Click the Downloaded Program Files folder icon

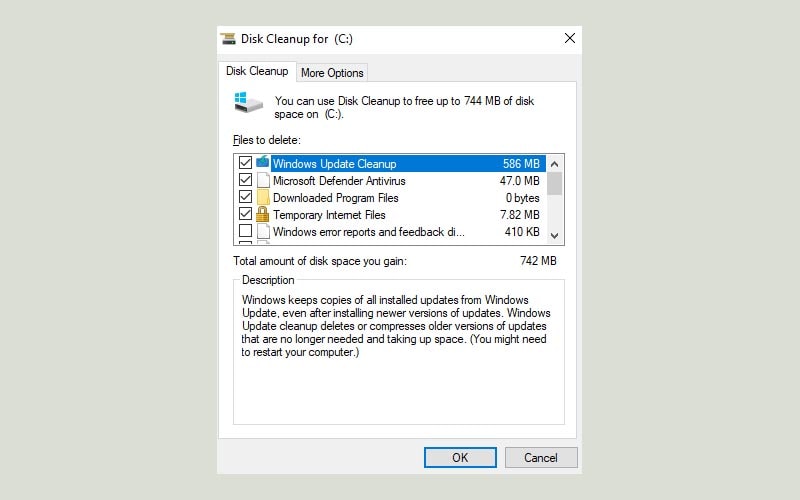263,197
